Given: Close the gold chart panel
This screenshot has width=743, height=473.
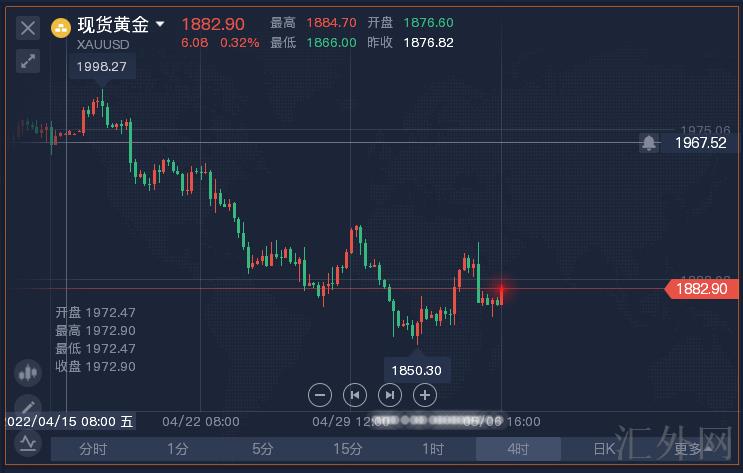Looking at the screenshot, I should [28, 28].
